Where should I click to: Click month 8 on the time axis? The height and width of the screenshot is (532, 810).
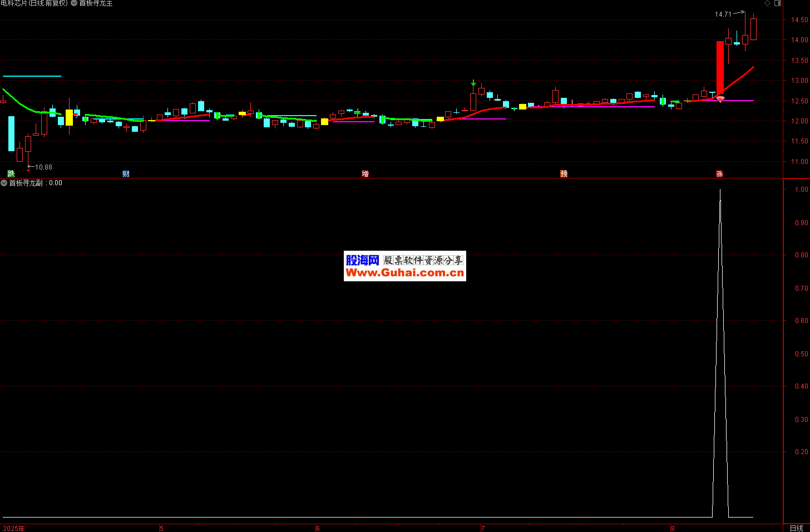click(673, 528)
